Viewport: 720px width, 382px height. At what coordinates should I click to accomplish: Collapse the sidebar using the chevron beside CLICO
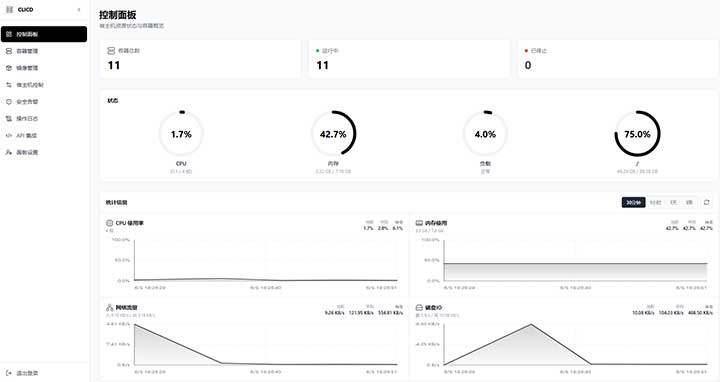[79, 10]
